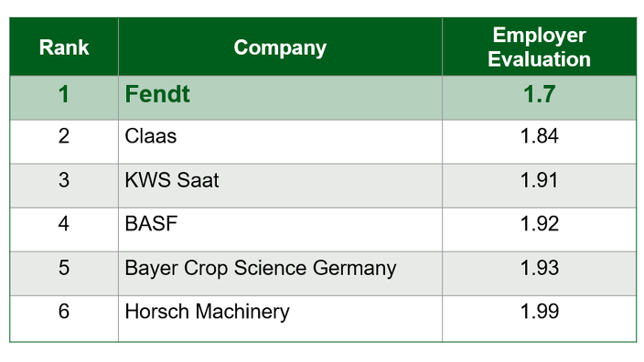
Task: Click rank number 3 cell
Action: [64, 186]
